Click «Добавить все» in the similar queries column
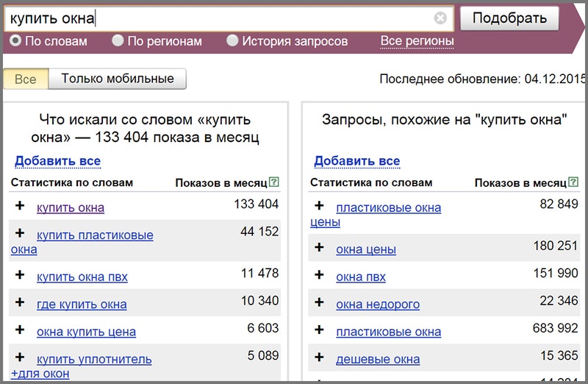 (x=356, y=161)
